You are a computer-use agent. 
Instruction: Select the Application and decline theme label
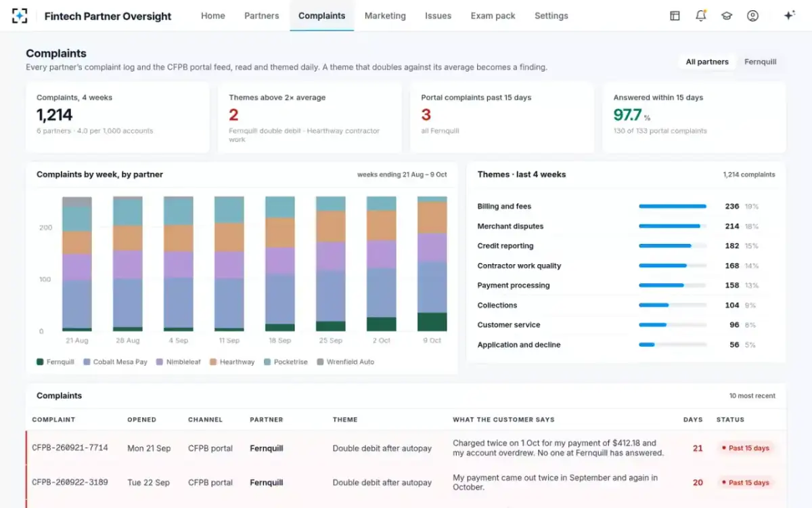click(x=519, y=345)
